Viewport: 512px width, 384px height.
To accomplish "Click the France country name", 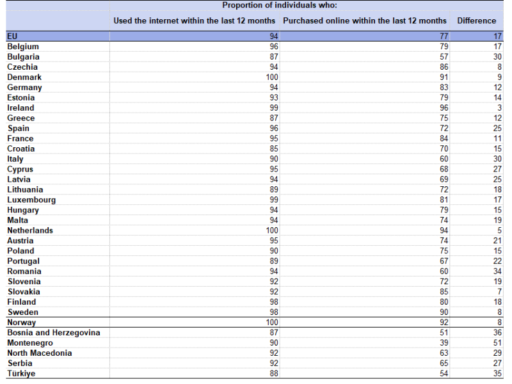I will (20, 138).
